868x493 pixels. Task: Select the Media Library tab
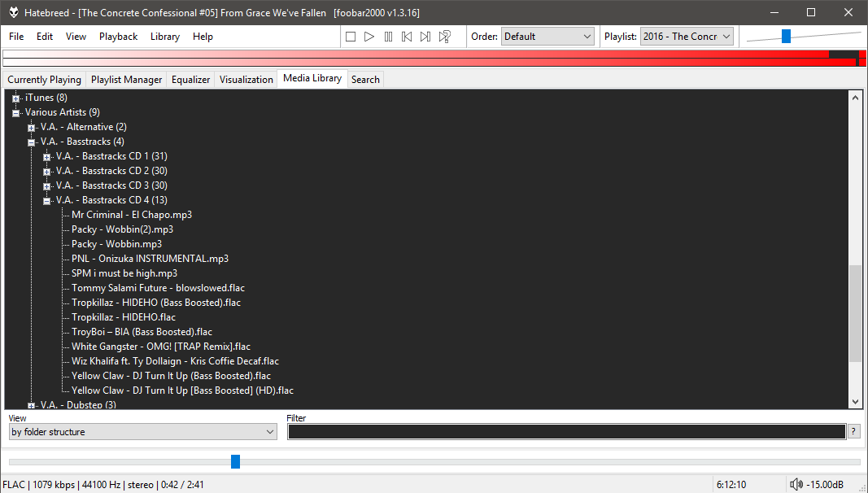[312, 78]
